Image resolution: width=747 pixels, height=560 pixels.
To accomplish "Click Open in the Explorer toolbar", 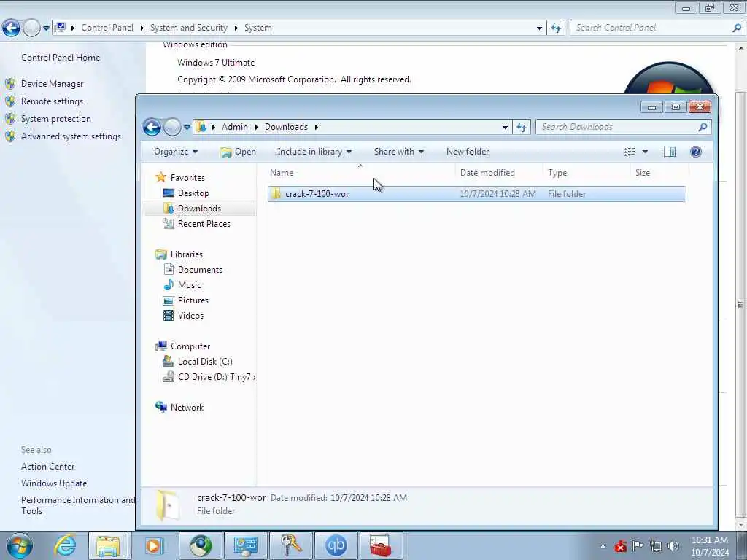I will [239, 152].
